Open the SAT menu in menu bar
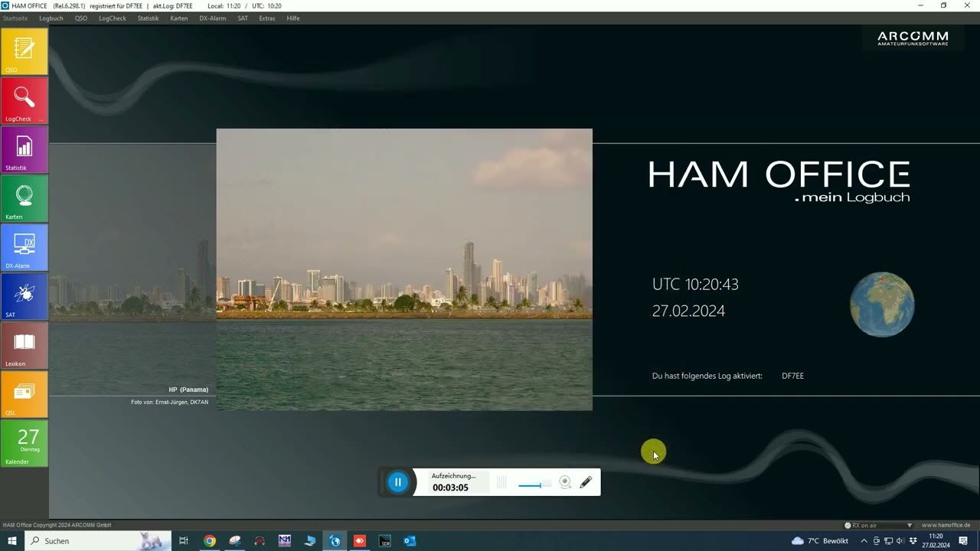The height and width of the screenshot is (551, 980). [x=243, y=18]
